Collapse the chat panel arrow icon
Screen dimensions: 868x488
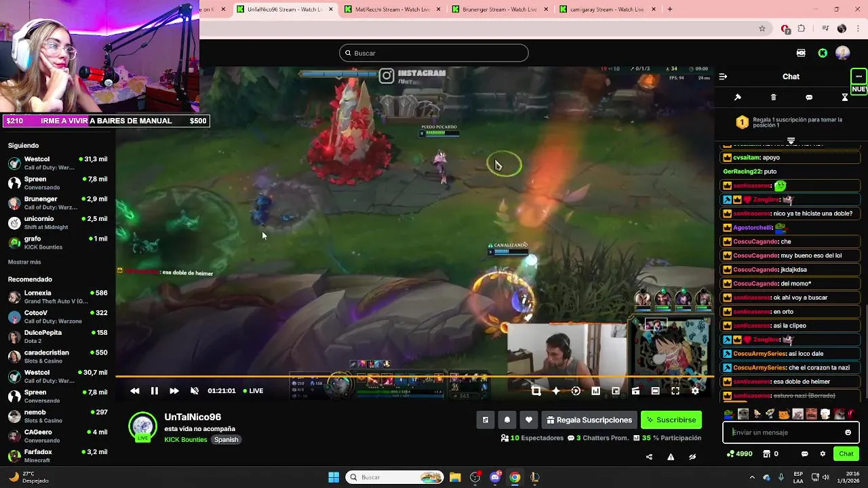coord(723,77)
